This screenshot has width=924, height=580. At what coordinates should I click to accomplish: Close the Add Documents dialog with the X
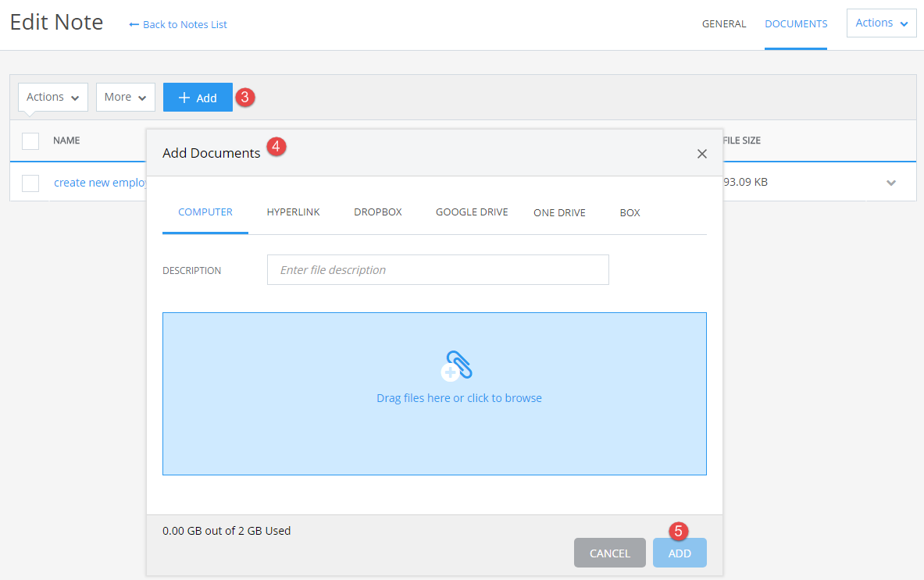coord(702,154)
